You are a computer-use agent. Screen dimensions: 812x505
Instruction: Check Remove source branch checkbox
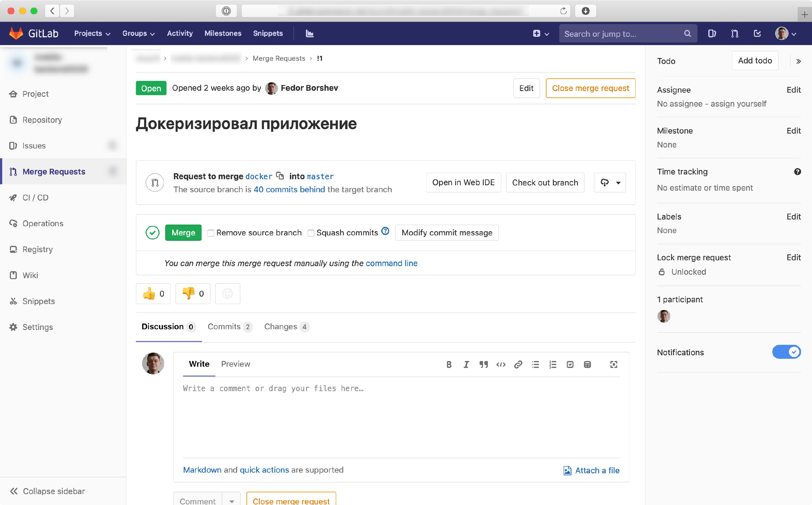tap(211, 233)
